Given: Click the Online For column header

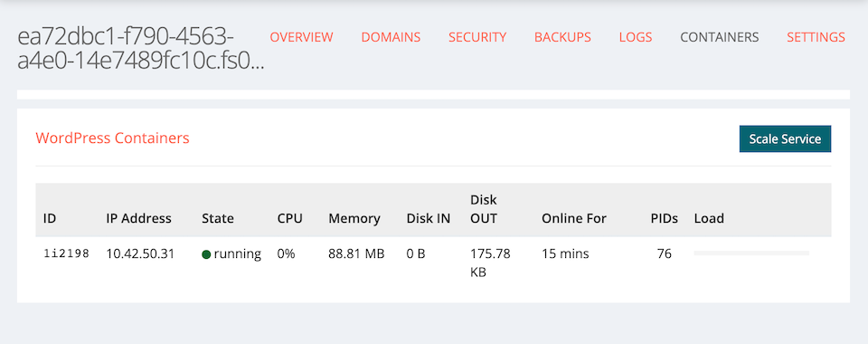Looking at the screenshot, I should pyautogui.click(x=574, y=218).
